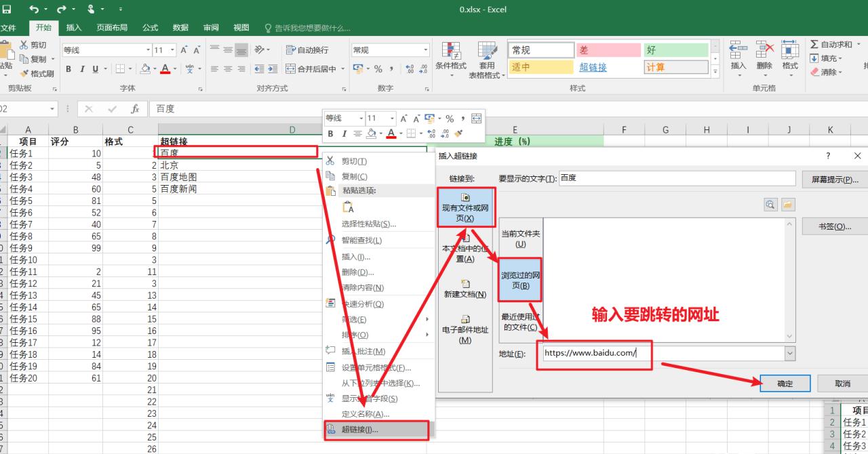Click the insert function fx icon
This screenshot has width=868, height=454.
click(135, 109)
